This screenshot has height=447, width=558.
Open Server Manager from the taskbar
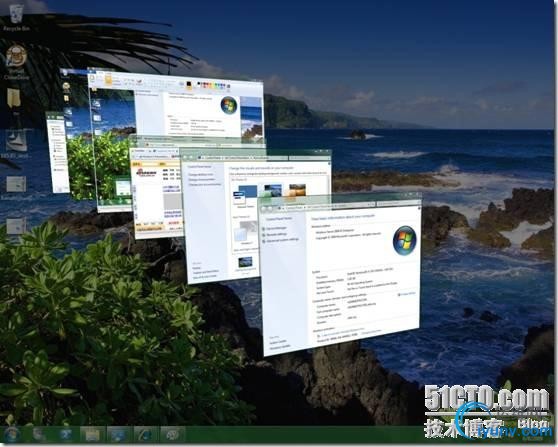39,435
